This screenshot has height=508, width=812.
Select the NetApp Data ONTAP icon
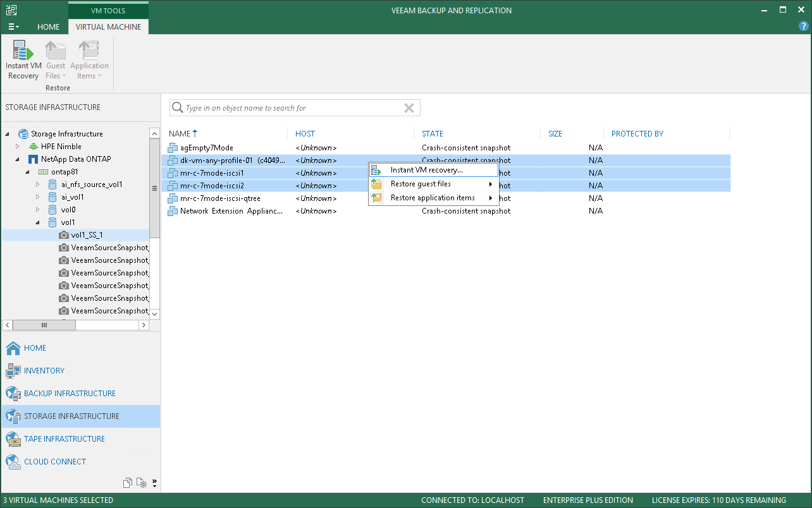[x=34, y=159]
